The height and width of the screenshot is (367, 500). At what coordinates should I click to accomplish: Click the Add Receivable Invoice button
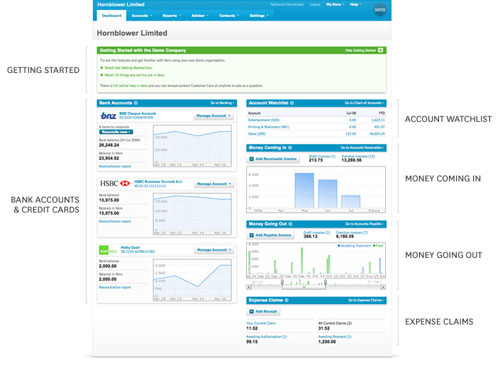(x=273, y=159)
